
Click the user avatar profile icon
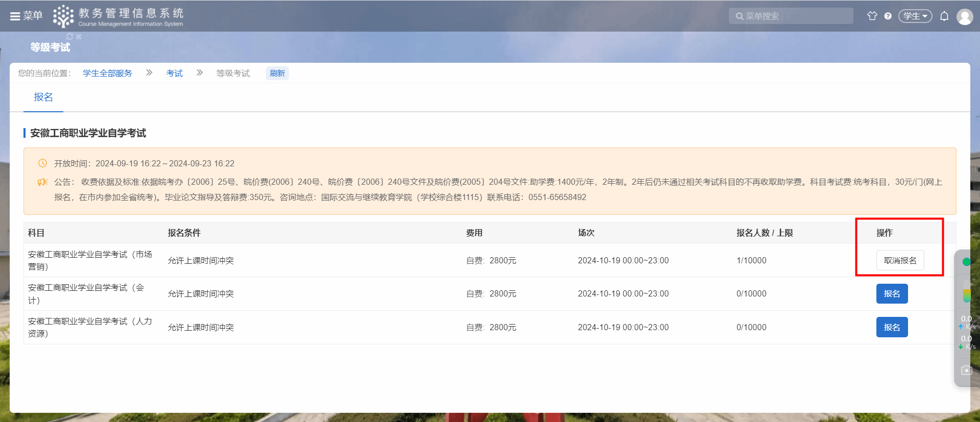[x=965, y=17]
